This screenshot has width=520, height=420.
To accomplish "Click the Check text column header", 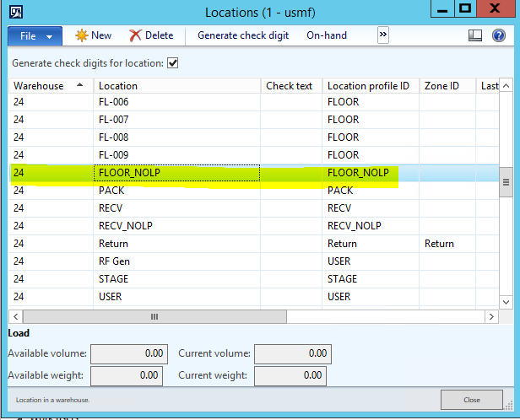I will click(x=291, y=86).
